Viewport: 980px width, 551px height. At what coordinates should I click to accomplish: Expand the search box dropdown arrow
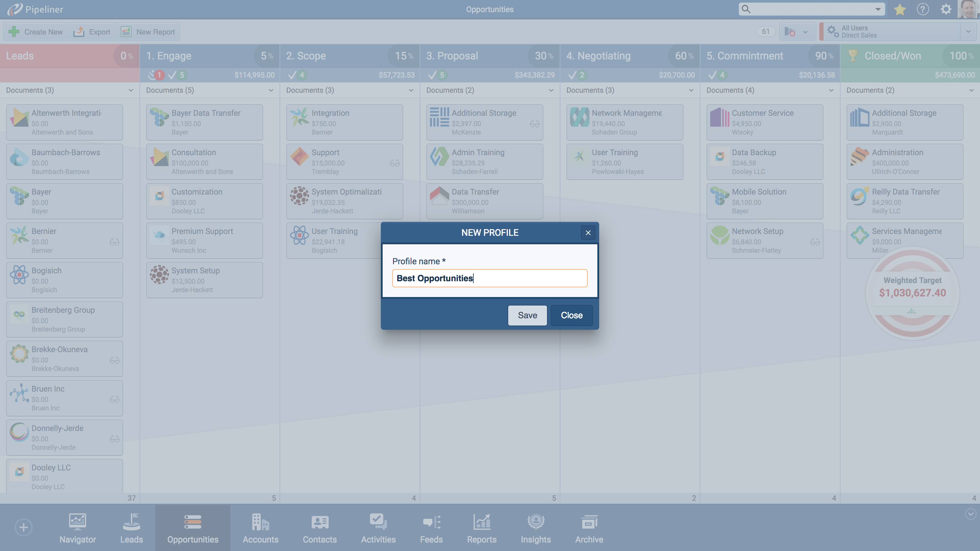tap(878, 9)
